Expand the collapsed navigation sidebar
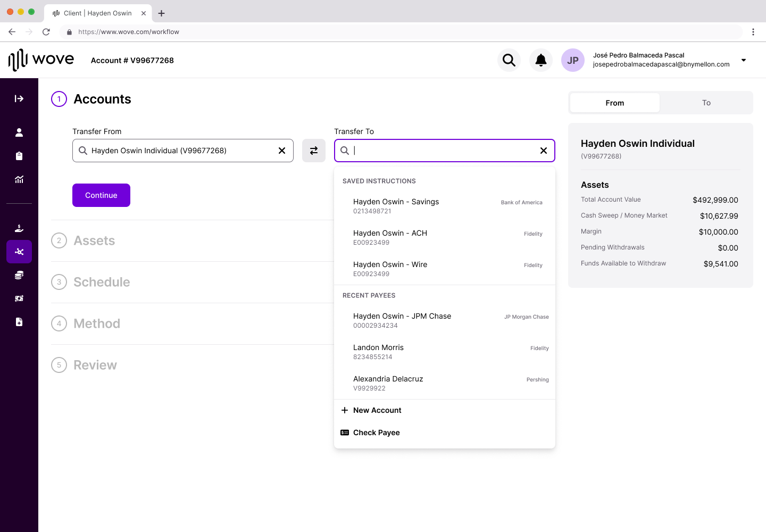The width and height of the screenshot is (766, 532). 19,98
